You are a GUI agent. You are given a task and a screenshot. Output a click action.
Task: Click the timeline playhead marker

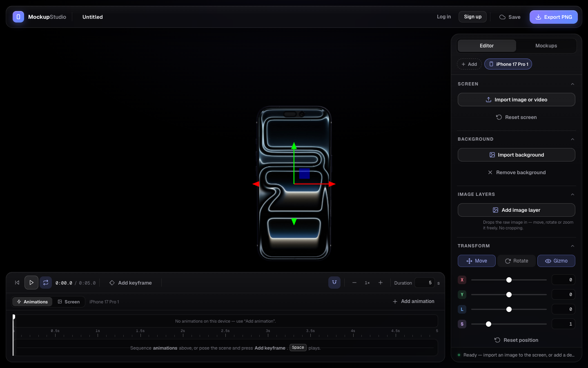point(13,317)
